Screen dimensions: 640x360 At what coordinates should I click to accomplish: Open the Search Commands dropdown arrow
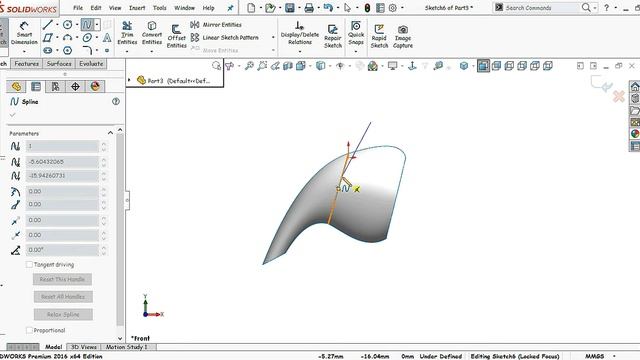595,8
